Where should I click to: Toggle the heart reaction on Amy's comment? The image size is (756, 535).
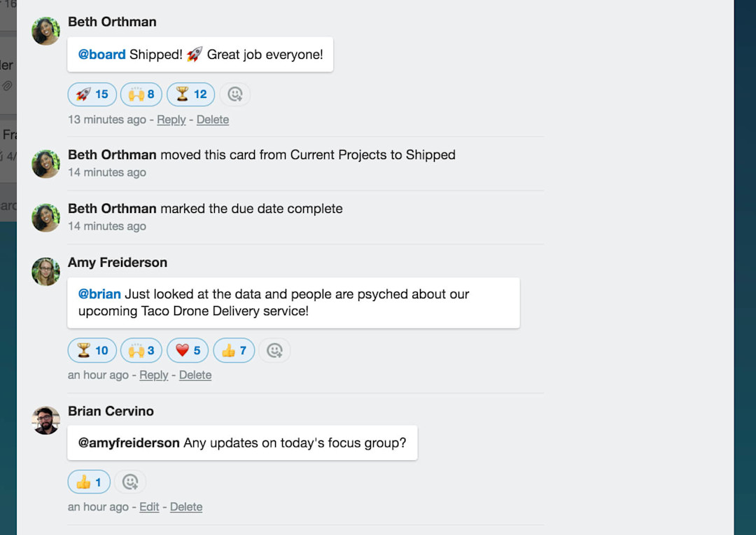(188, 350)
